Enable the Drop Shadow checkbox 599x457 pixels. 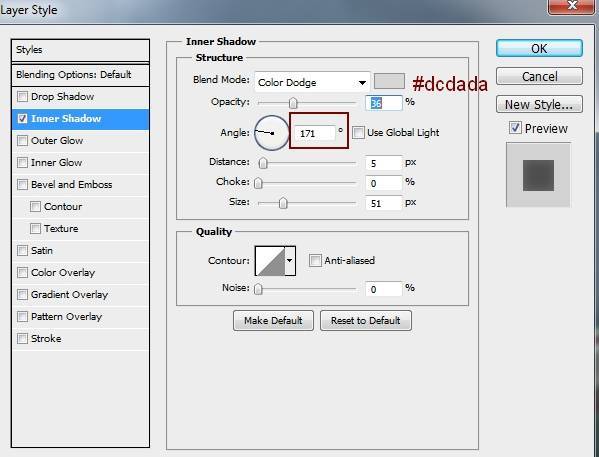(23, 97)
